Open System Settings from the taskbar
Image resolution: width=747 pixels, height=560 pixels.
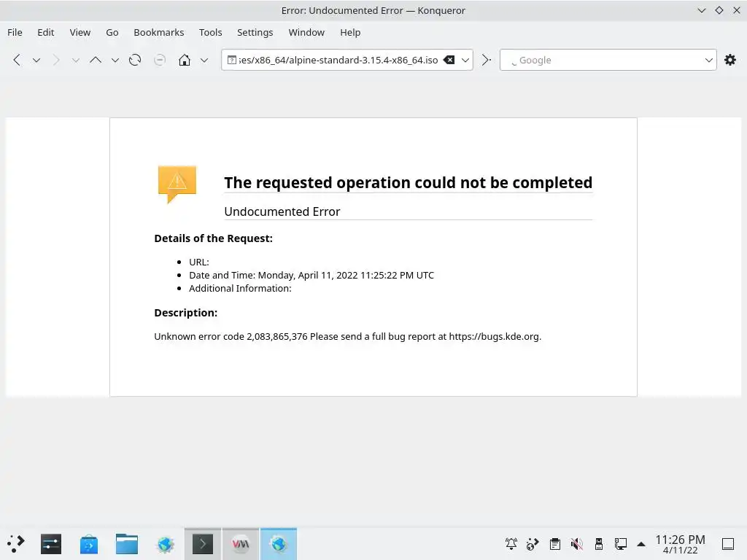pyautogui.click(x=51, y=544)
